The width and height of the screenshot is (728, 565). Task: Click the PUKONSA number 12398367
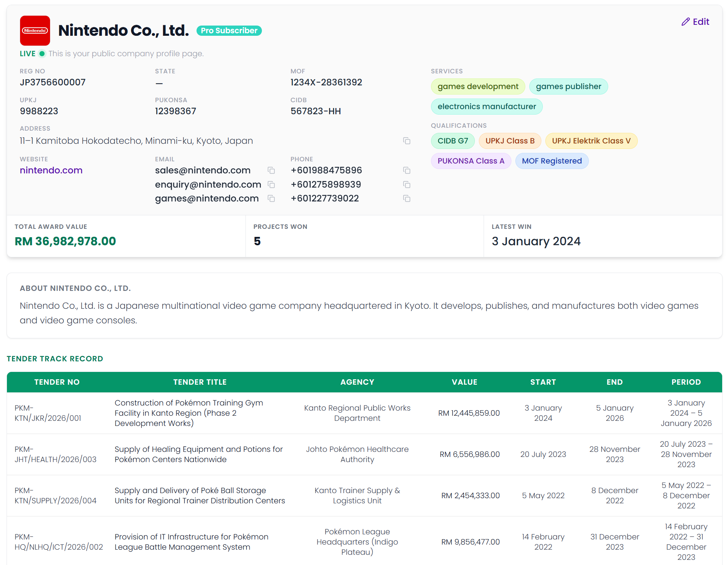click(176, 111)
